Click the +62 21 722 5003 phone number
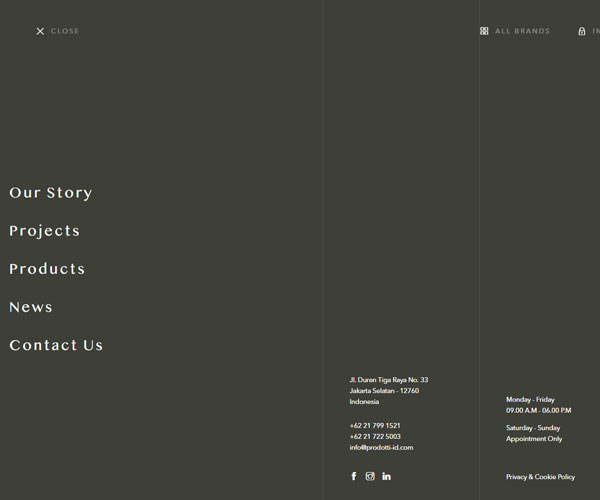600x500 pixels. coord(375,436)
